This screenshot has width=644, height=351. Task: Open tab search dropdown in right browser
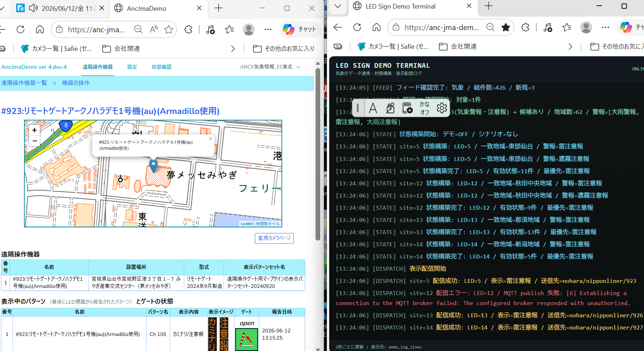tap(338, 6)
